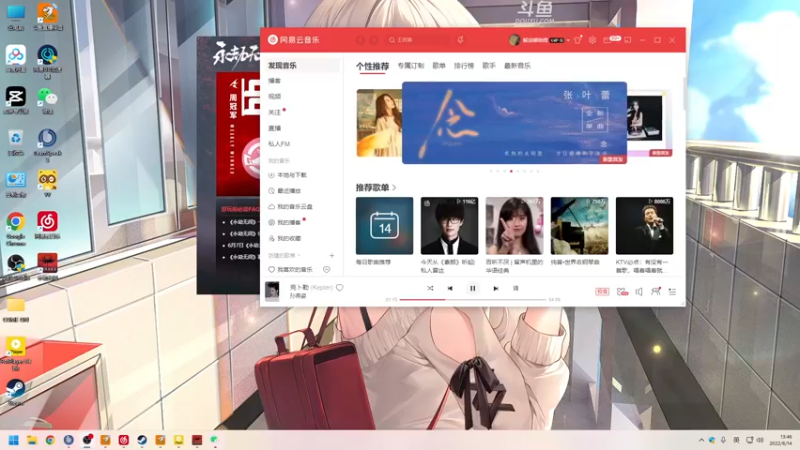
Task: Open the playlist cover with girl making peace sign
Action: (514, 226)
